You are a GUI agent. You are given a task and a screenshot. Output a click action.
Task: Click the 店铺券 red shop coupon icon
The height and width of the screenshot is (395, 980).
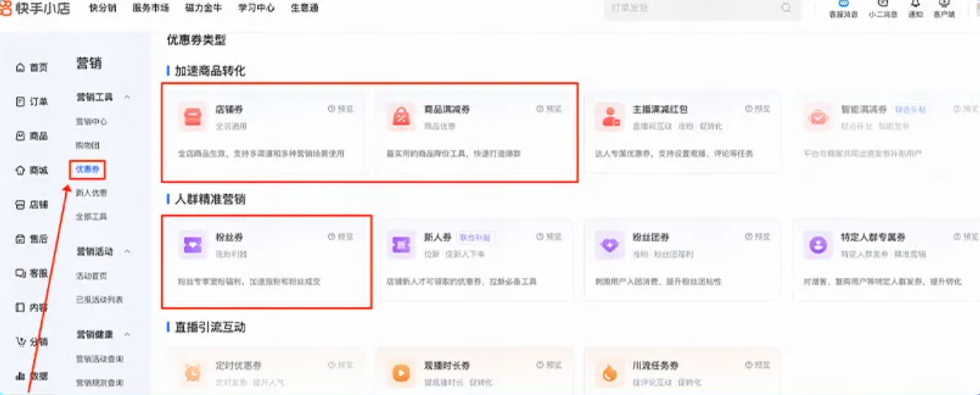point(193,117)
